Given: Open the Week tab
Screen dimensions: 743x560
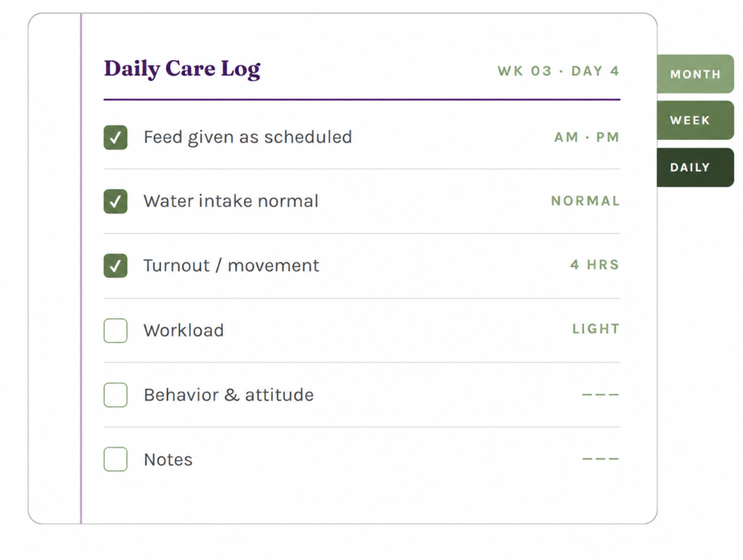Looking at the screenshot, I should (x=695, y=120).
